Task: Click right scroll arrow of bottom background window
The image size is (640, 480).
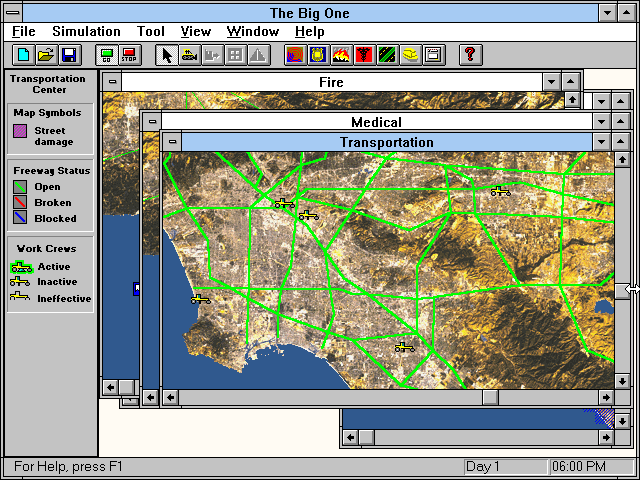Action: point(606,438)
